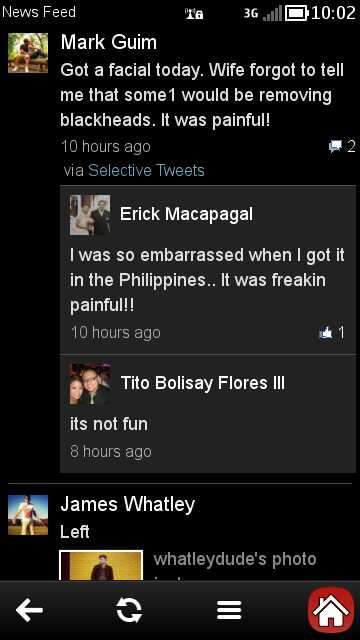Go to the red home icon
This screenshot has width=360, height=640.
(x=331, y=610)
